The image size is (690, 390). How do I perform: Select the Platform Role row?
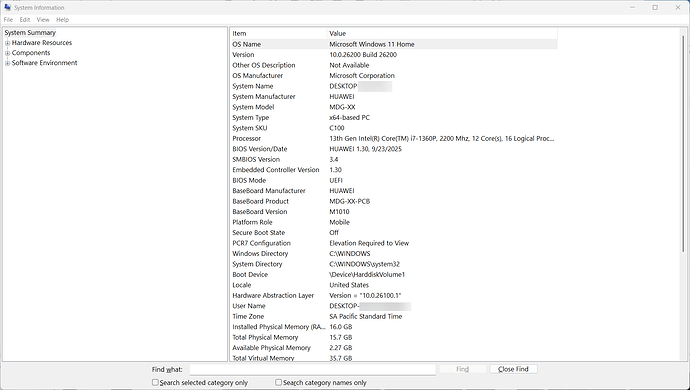click(394, 222)
